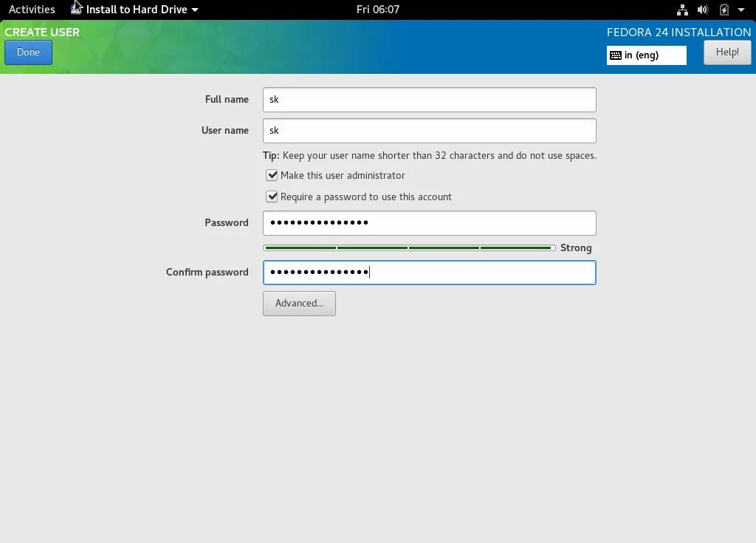Click the User name label
The height and width of the screenshot is (543, 756).
[224, 130]
